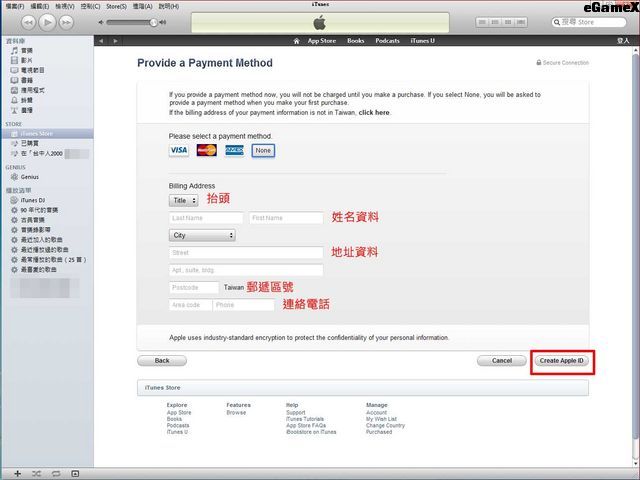Click the Previous track rewind button
The width and height of the screenshot is (640, 480).
pyautogui.click(x=28, y=22)
